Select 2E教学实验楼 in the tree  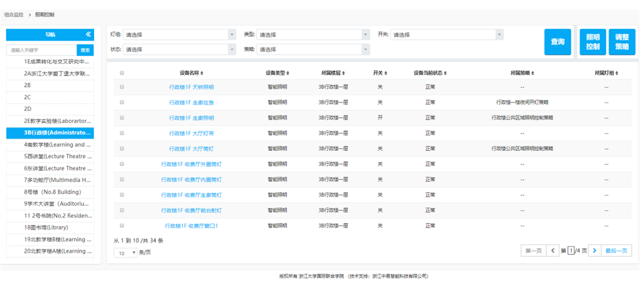(56, 121)
